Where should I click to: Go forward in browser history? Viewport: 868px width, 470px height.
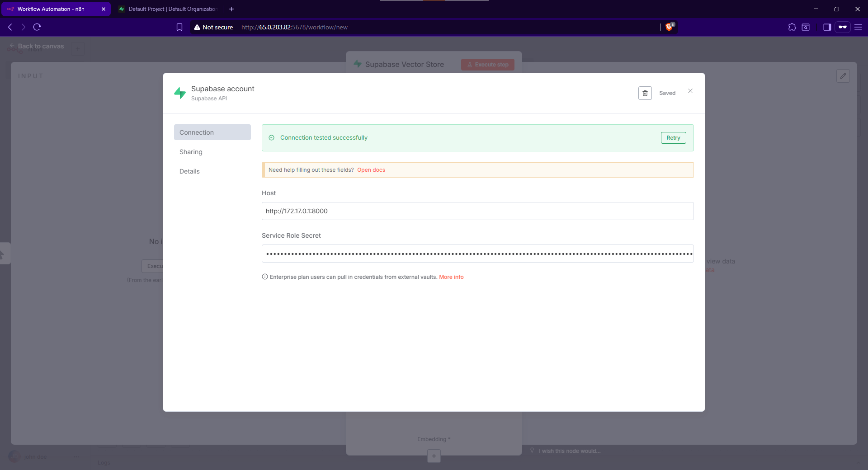click(24, 27)
